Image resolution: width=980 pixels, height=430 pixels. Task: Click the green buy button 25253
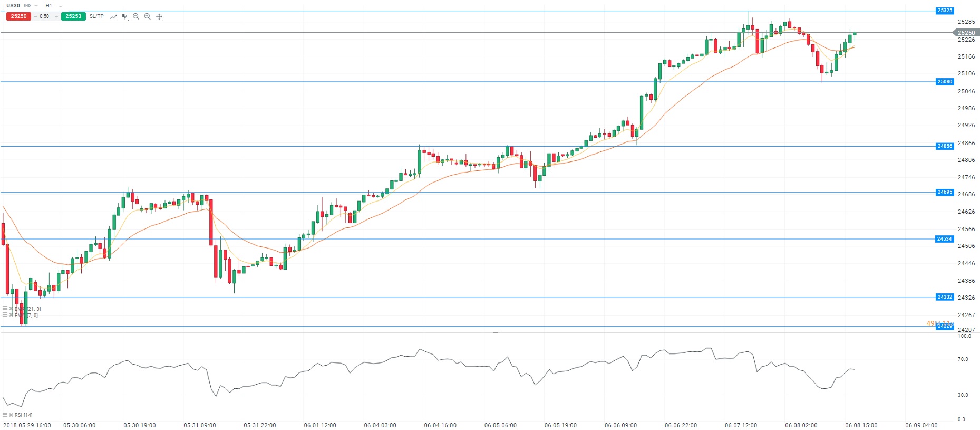pos(73,16)
